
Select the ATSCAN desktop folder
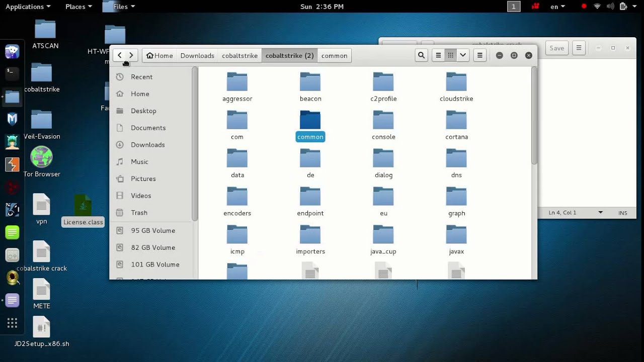45,34
